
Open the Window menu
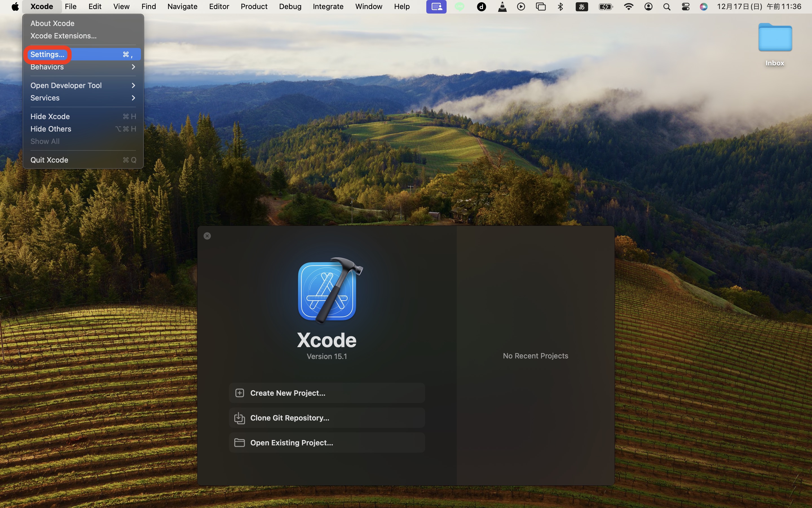369,6
